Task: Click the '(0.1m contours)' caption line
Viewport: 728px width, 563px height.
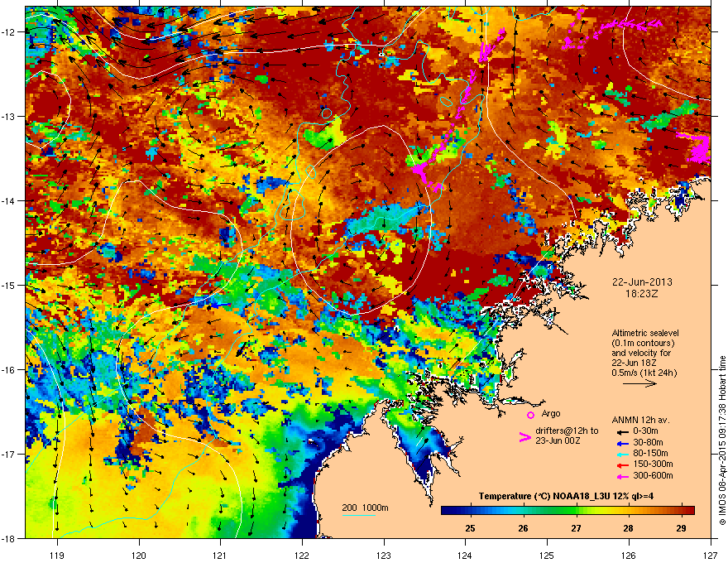Action: (643, 344)
